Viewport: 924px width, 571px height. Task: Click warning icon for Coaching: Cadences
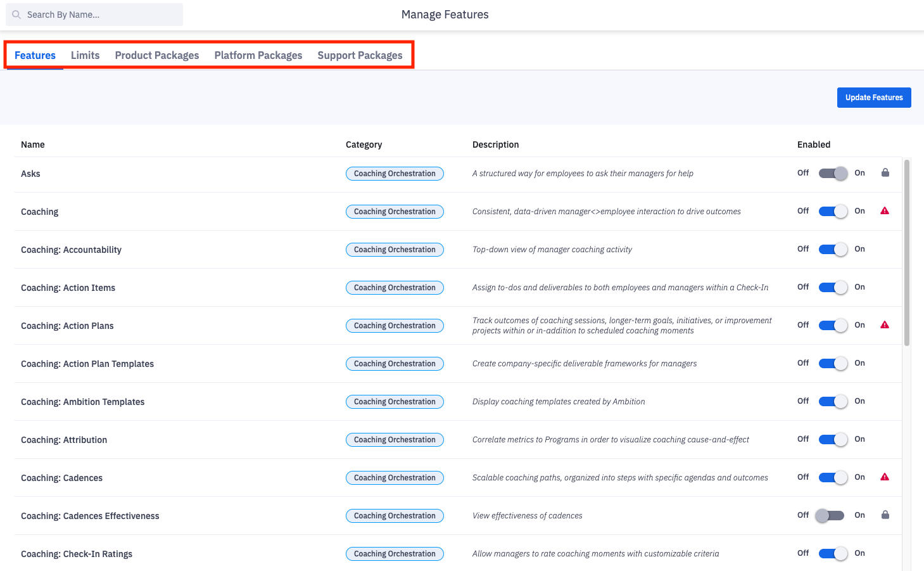coord(885,477)
